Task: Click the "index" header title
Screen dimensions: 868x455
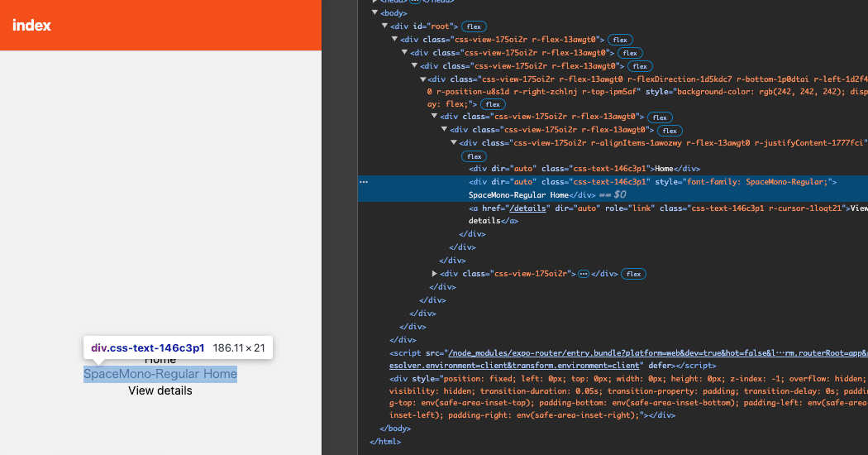Action: click(x=31, y=26)
